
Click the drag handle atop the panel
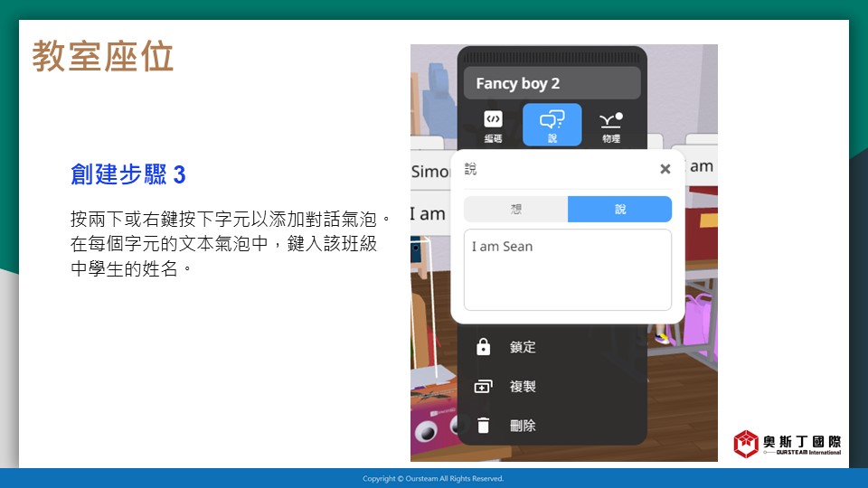tap(552, 55)
